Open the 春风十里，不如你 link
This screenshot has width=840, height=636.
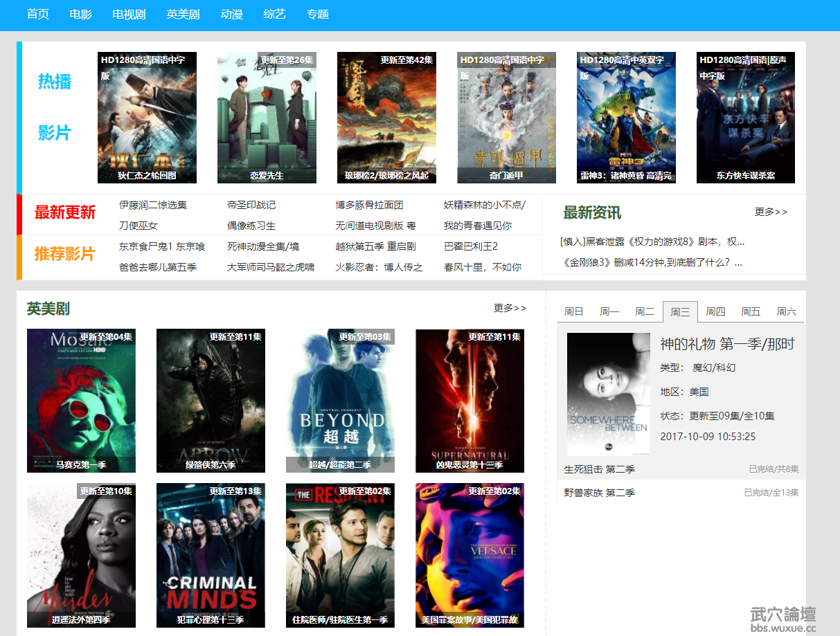pos(483,267)
